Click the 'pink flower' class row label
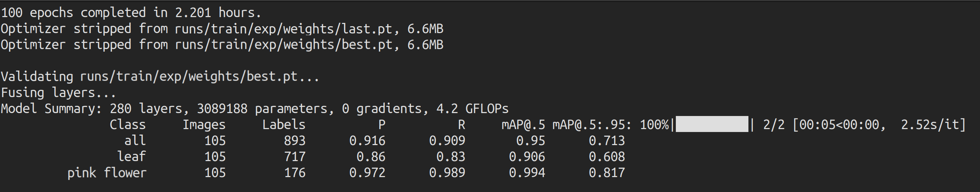This screenshot has width=980, height=192. [x=107, y=173]
